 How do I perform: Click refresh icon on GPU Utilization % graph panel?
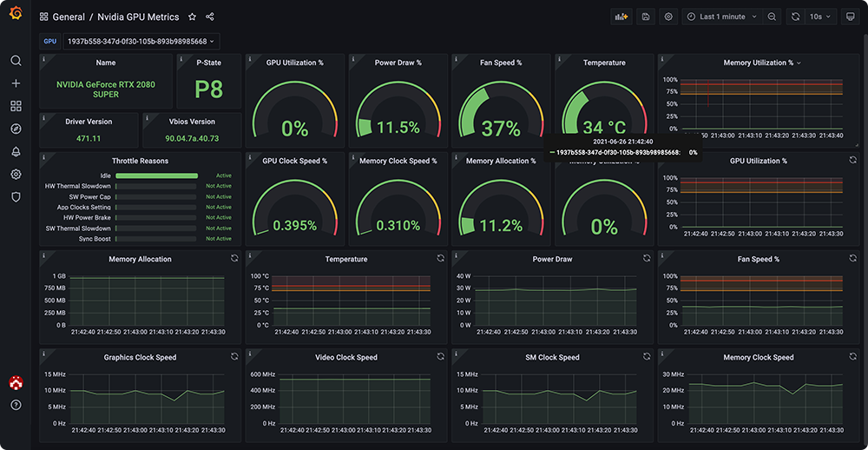[x=853, y=160]
